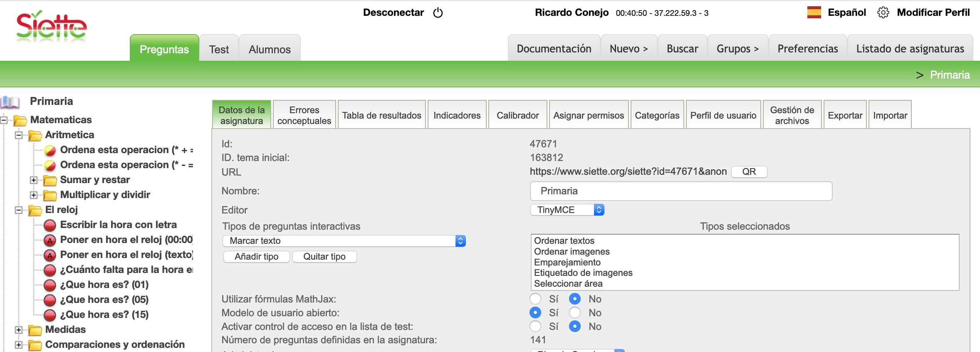980x352 pixels.
Task: Select No for Modelo de usuario abierto
Action: tap(575, 313)
